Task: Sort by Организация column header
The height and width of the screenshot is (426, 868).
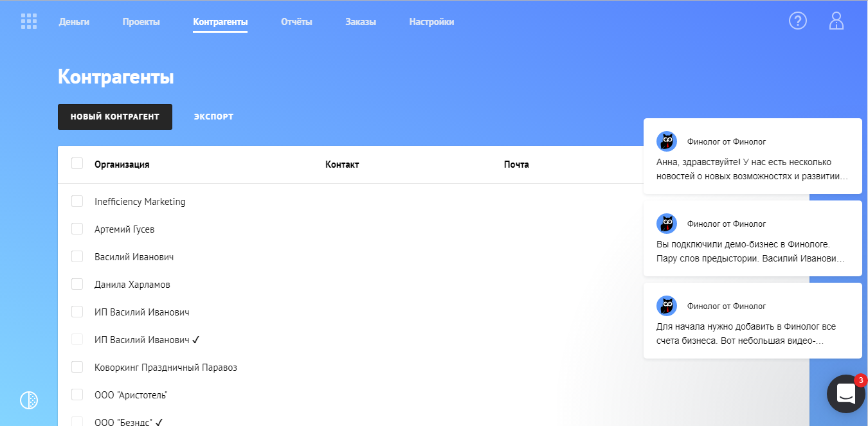Action: 122,164
